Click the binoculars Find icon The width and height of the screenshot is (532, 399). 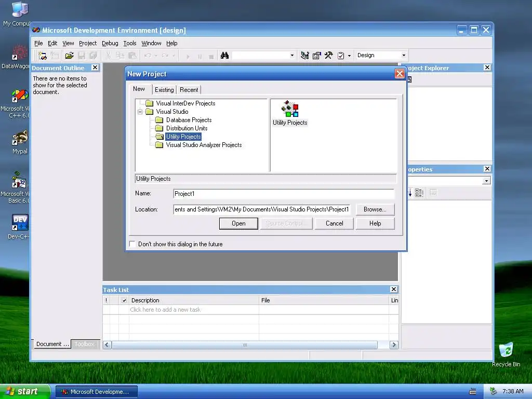click(224, 56)
